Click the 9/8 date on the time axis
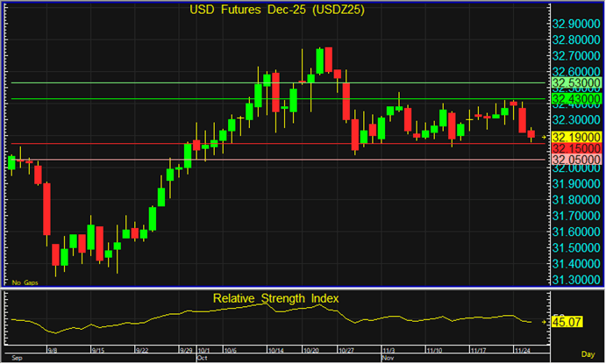 point(53,348)
